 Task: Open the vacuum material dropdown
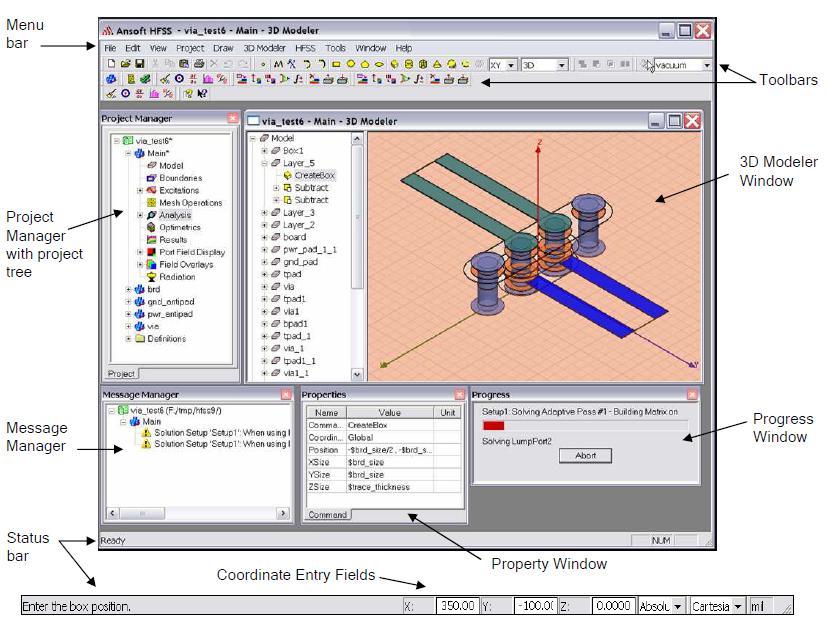pyautogui.click(x=706, y=65)
